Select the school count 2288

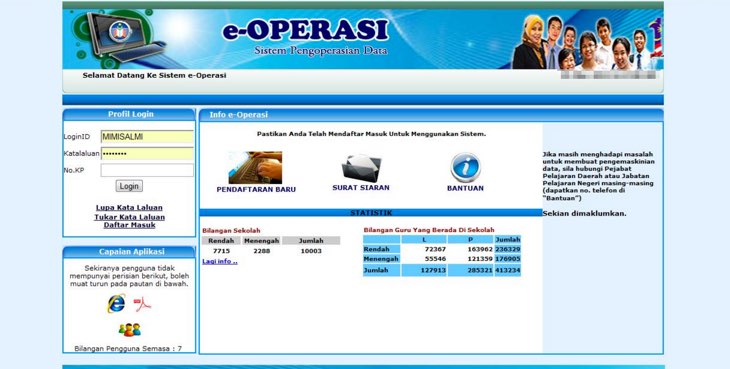tap(262, 251)
